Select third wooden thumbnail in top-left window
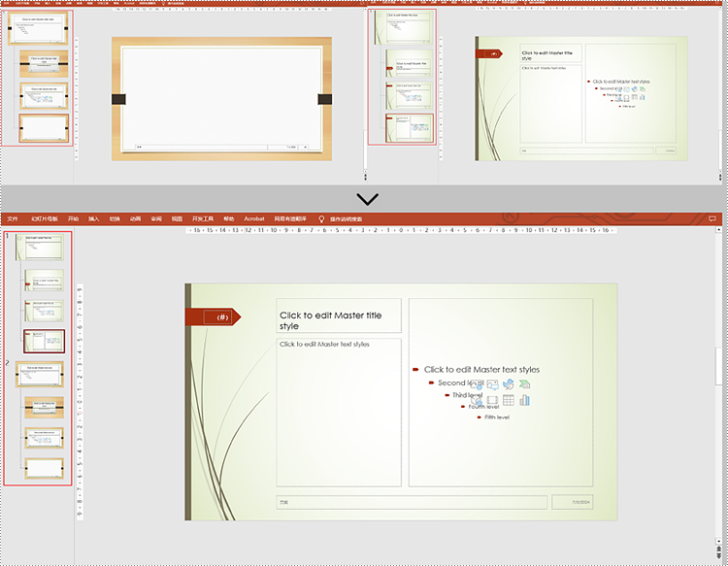Viewport: 728px width, 566px height. pyautogui.click(x=44, y=96)
